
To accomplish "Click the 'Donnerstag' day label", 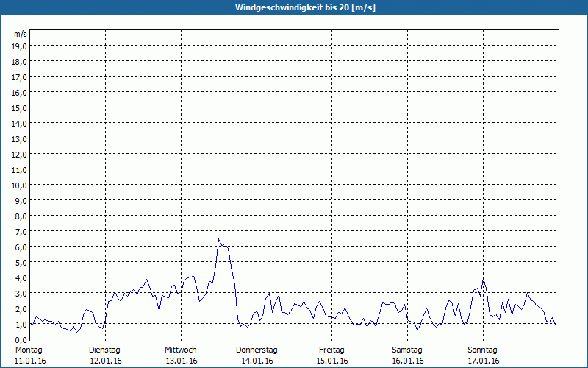I will point(257,350).
